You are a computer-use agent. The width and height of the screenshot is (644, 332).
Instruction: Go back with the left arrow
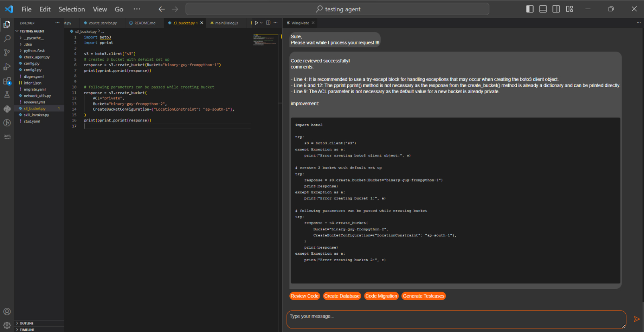coord(162,9)
